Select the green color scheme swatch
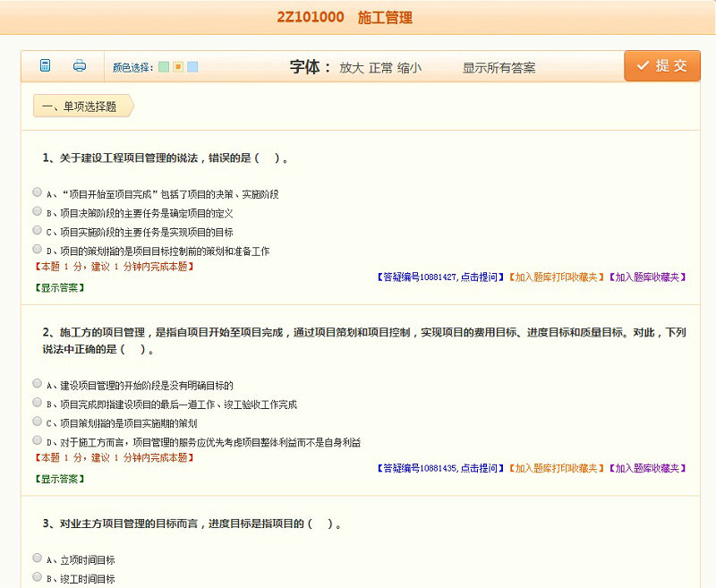Screen dimensions: 716x588 tap(164, 67)
